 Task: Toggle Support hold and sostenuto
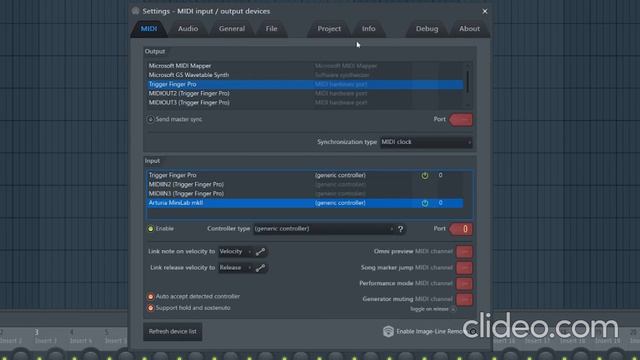[x=151, y=308]
